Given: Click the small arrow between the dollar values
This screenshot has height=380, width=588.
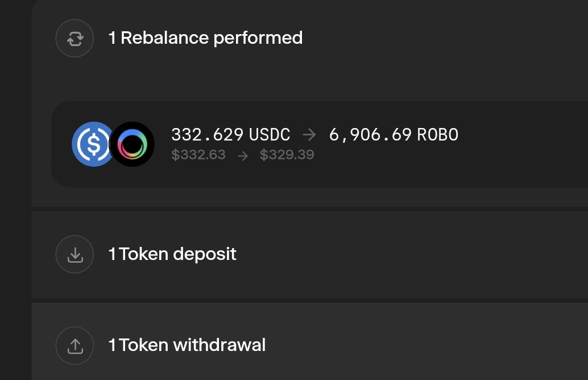Looking at the screenshot, I should click(243, 155).
